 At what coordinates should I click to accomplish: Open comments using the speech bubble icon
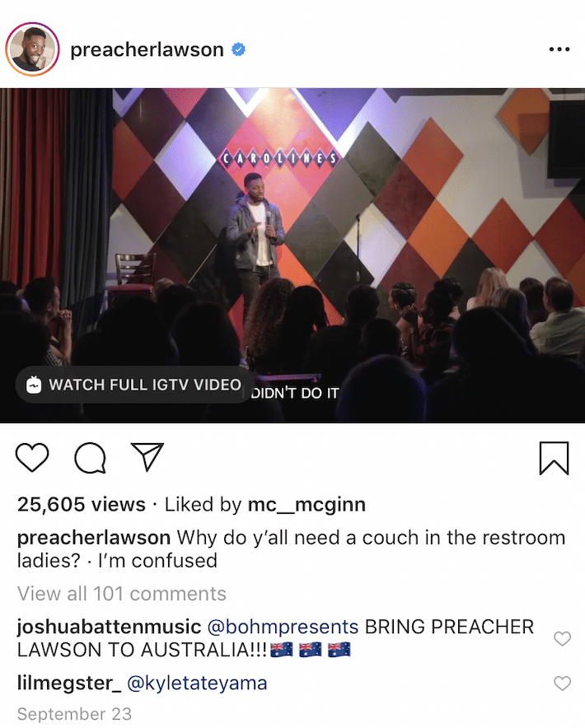(90, 458)
